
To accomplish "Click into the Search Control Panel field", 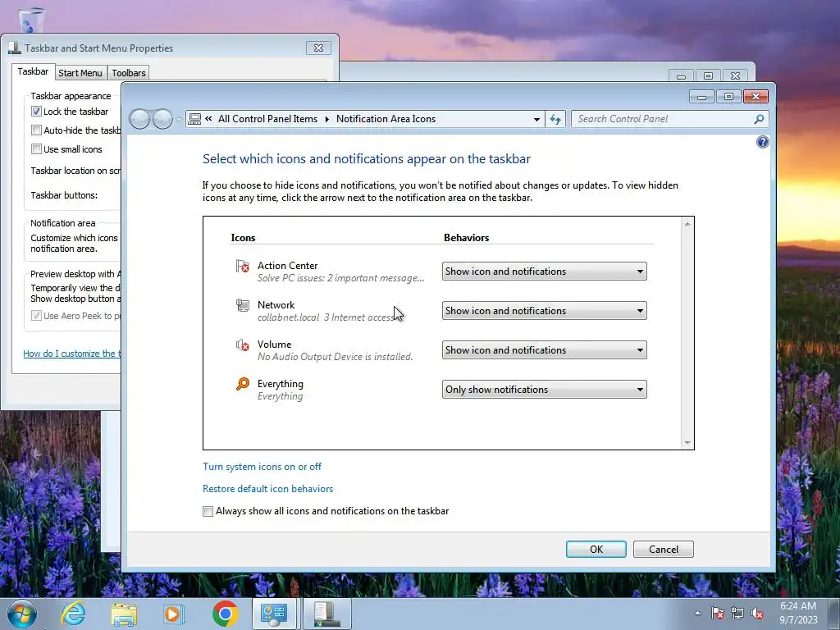I will pyautogui.click(x=663, y=119).
